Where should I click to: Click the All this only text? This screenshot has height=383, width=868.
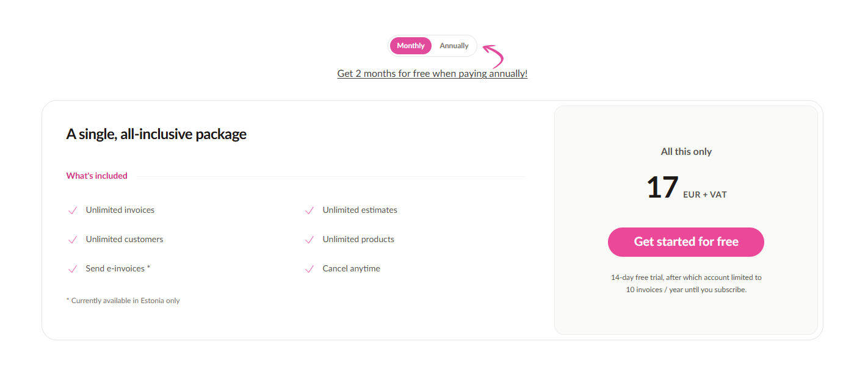[686, 151]
